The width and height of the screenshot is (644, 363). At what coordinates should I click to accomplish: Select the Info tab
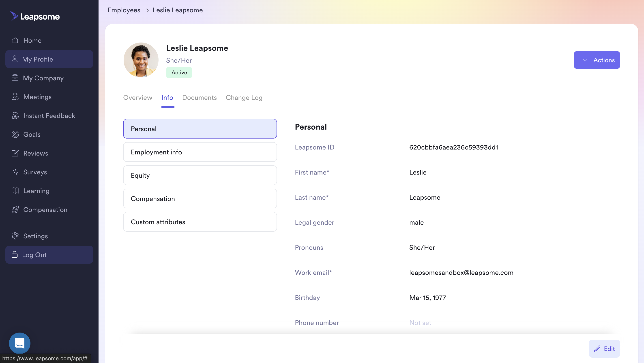[x=167, y=97]
